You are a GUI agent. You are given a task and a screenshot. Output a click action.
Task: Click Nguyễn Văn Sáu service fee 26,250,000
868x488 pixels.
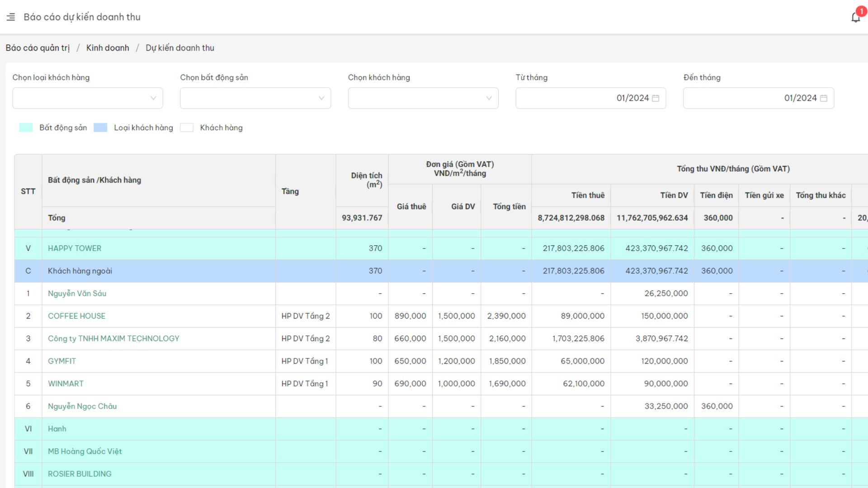point(666,294)
